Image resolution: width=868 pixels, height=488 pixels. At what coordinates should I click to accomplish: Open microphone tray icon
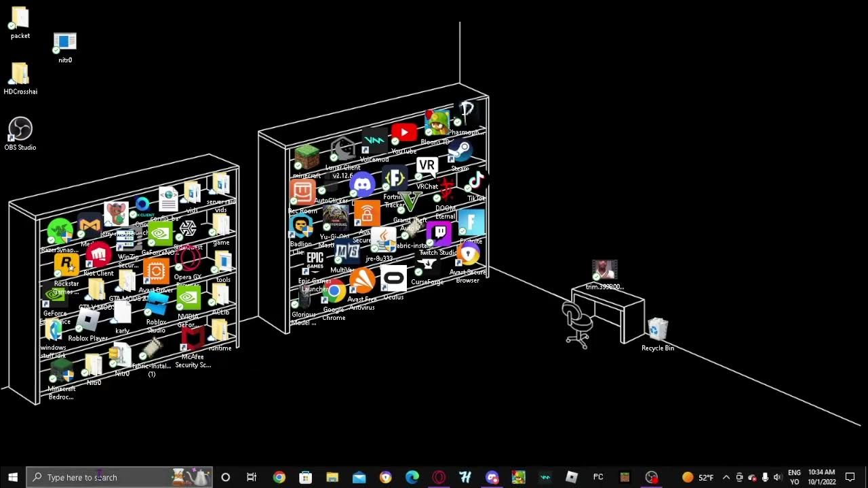[765, 477]
